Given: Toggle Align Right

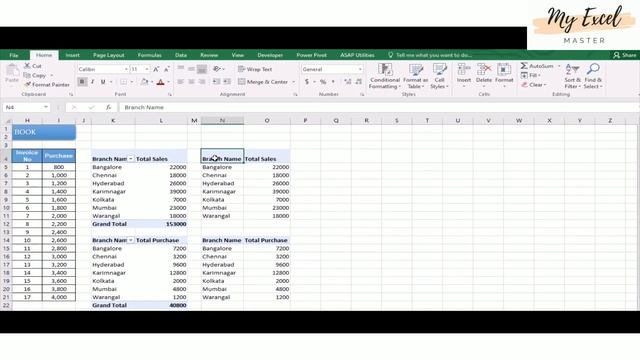Looking at the screenshot, I should (x=202, y=82).
